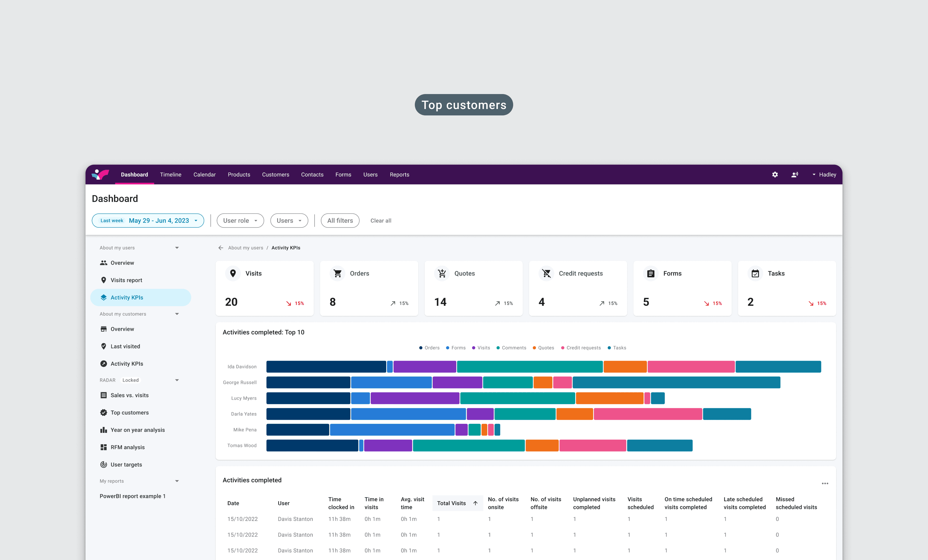
Task: Click the Visits location pin card icon
Action: click(x=233, y=273)
